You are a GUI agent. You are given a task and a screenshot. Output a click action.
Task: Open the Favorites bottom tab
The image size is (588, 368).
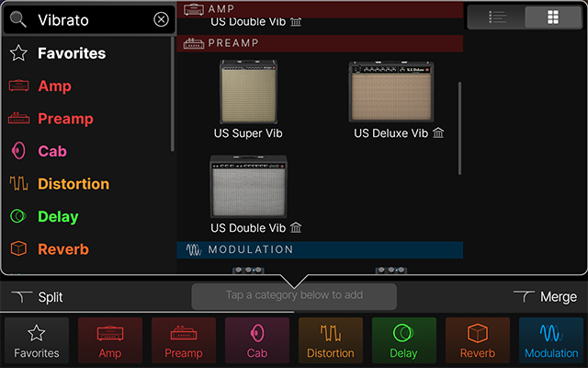(37, 340)
